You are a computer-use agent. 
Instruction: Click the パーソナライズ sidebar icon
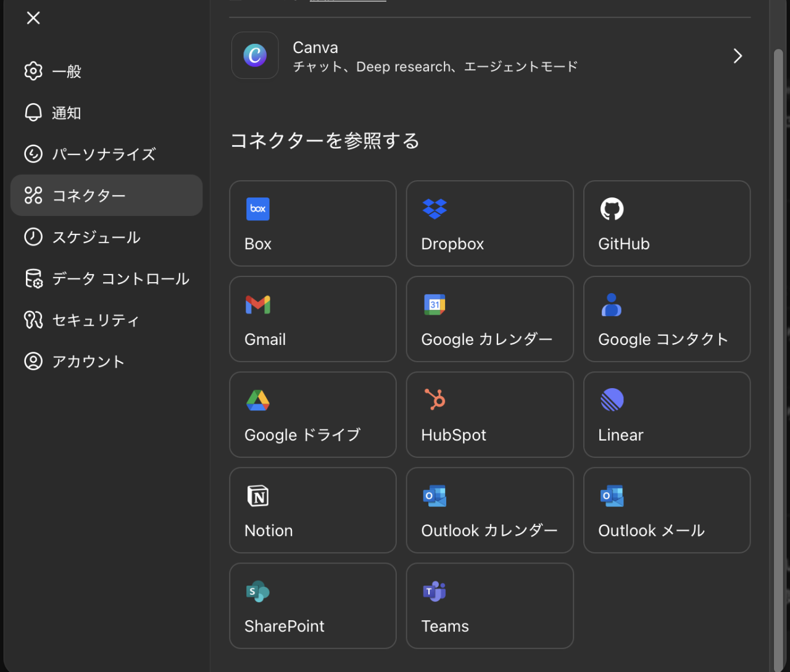point(33,154)
